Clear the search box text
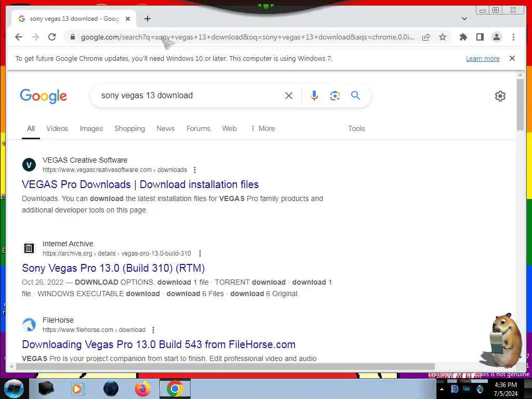Image resolution: width=532 pixels, height=399 pixels. click(x=289, y=96)
